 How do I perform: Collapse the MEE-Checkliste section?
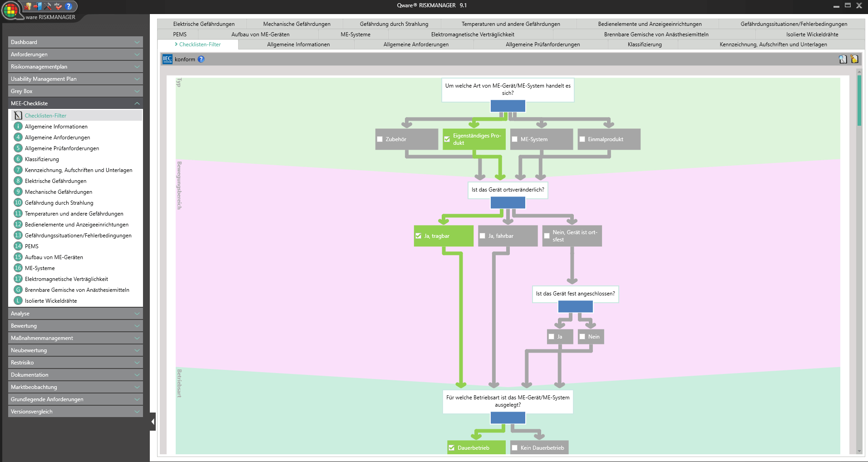75,103
